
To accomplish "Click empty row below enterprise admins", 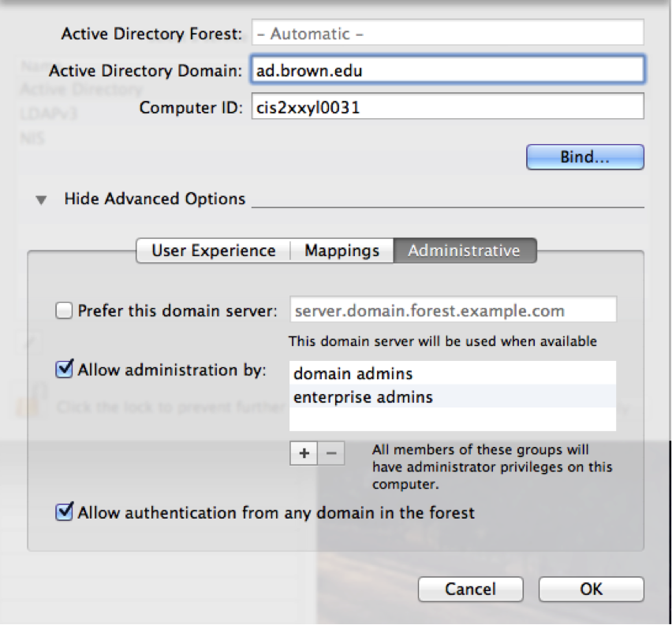I will [x=453, y=419].
